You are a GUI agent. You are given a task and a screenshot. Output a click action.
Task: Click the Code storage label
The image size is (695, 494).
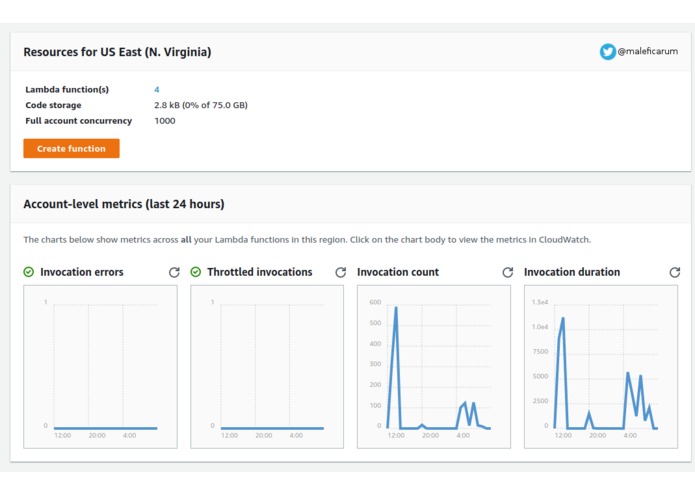[x=53, y=105]
